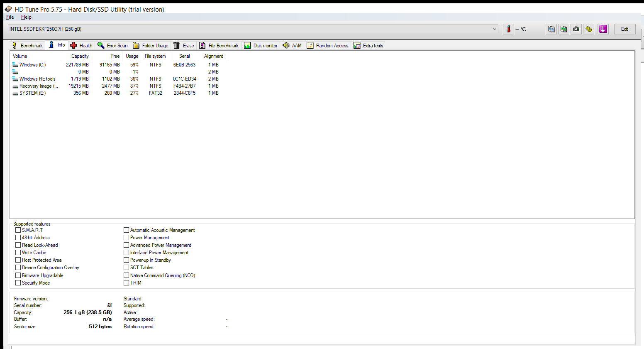Toggle the TRIM checkbox
Image resolution: width=644 pixels, height=349 pixels.
click(126, 283)
